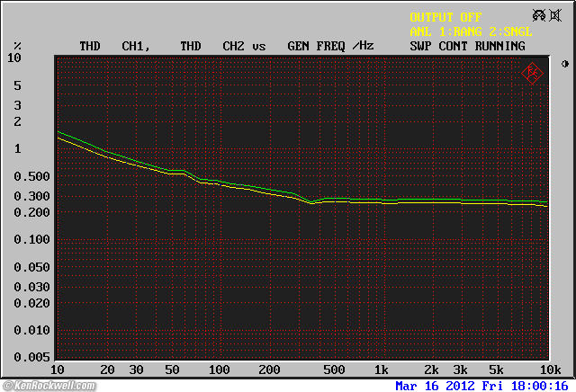The height and width of the screenshot is (392, 576).
Task: Click the 0.100 Y-axis label
Action: [x=31, y=240]
